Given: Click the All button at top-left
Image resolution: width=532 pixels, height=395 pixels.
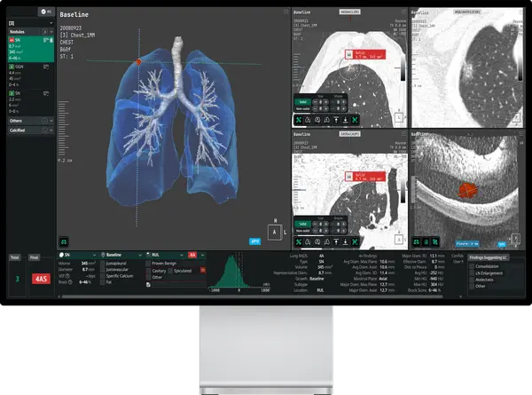Looking at the screenshot, I should pyautogui.click(x=46, y=12).
